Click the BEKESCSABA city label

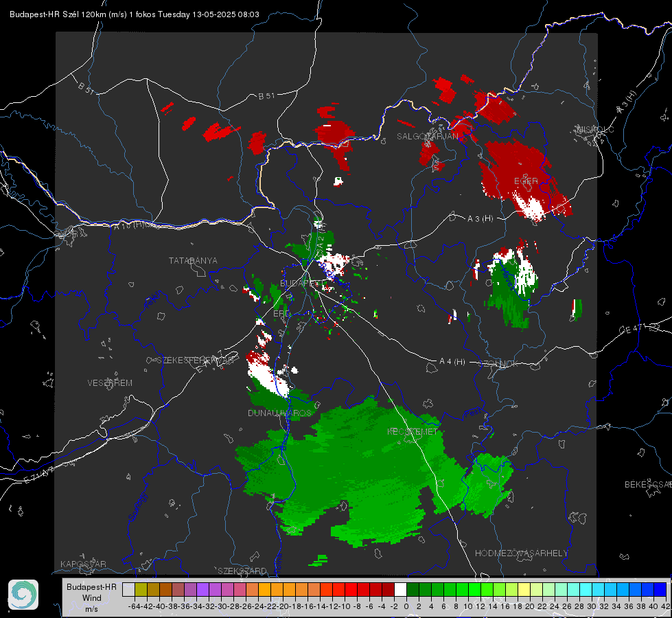(x=648, y=485)
